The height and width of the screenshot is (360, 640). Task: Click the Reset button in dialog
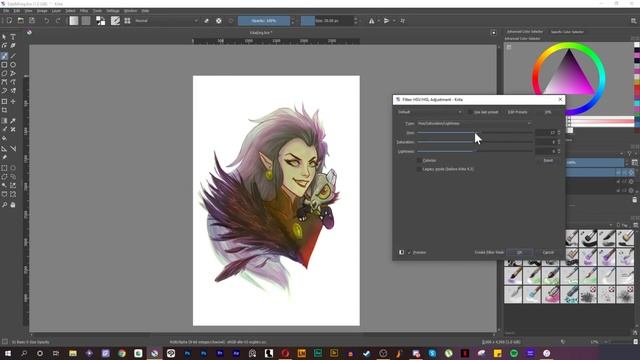point(548,161)
